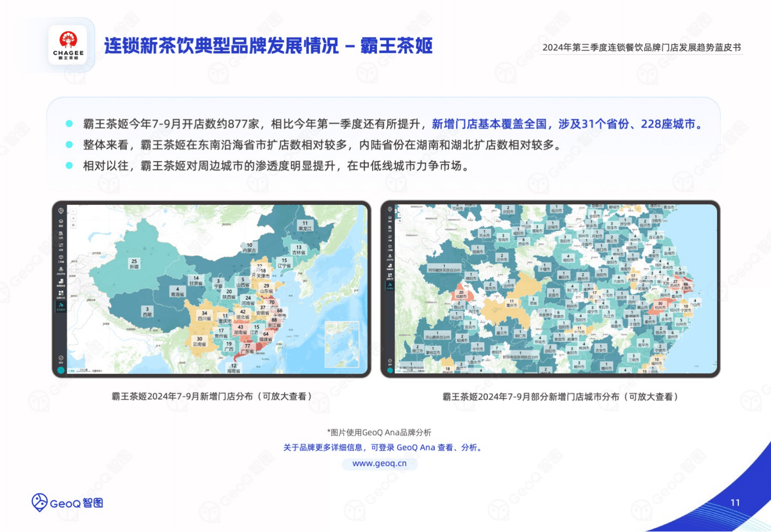The height and width of the screenshot is (532, 771).
Task: Click the GeoQ 智图 footer logo
Action: click(x=67, y=502)
